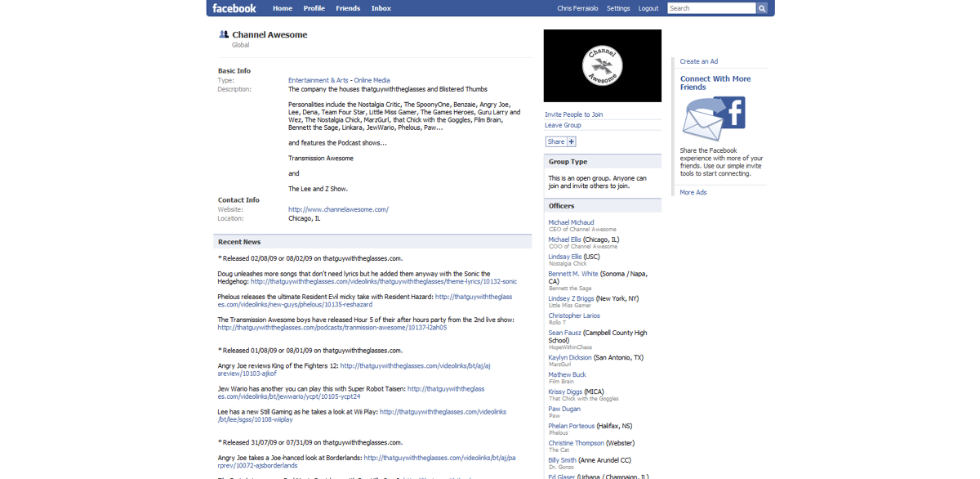Open the Borderlands preview ajsborderlands link
Image resolution: width=980 pixels, height=479 pixels.
pos(367,461)
